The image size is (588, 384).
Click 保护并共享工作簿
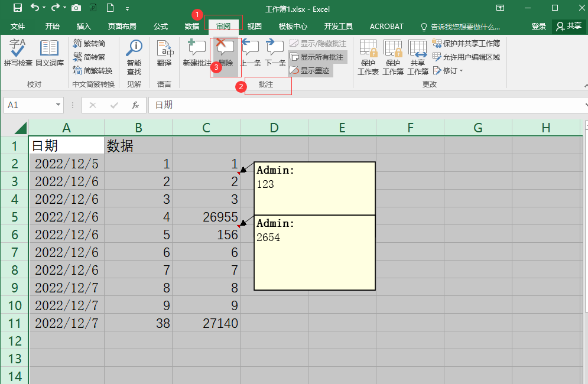[466, 44]
